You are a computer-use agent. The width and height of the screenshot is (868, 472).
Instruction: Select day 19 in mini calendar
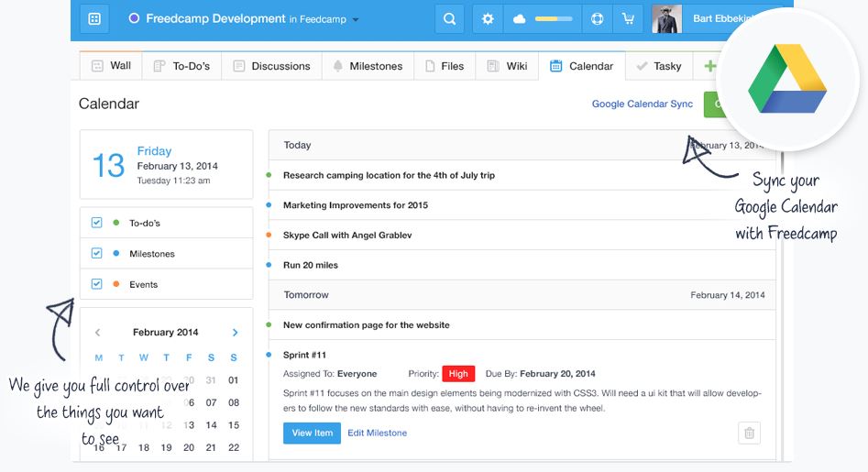[166, 447]
